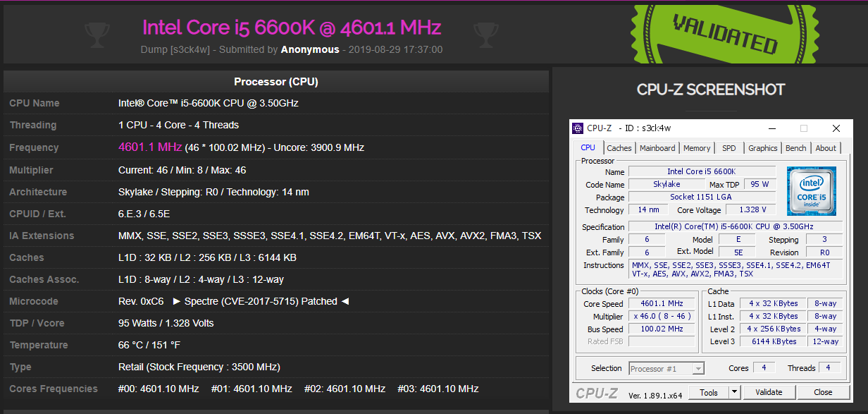Click the CPU-Z app icon in title bar
The image size is (868, 414).
[x=577, y=128]
